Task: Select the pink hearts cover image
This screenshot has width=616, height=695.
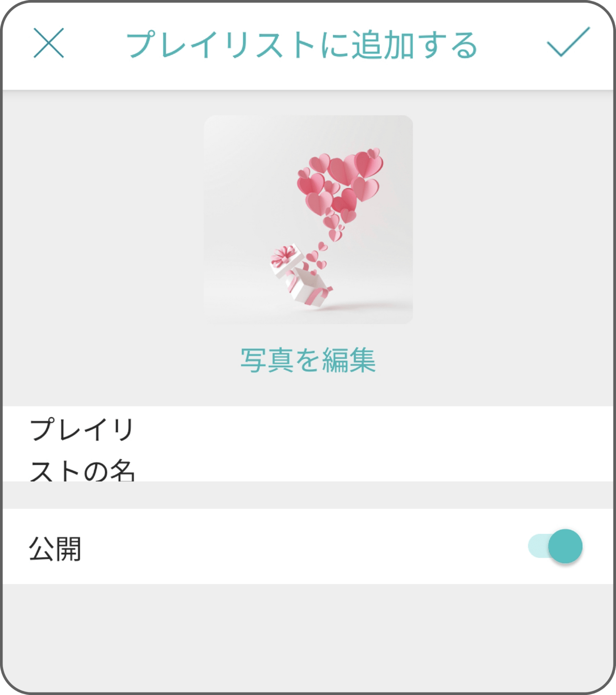Action: coord(308,219)
